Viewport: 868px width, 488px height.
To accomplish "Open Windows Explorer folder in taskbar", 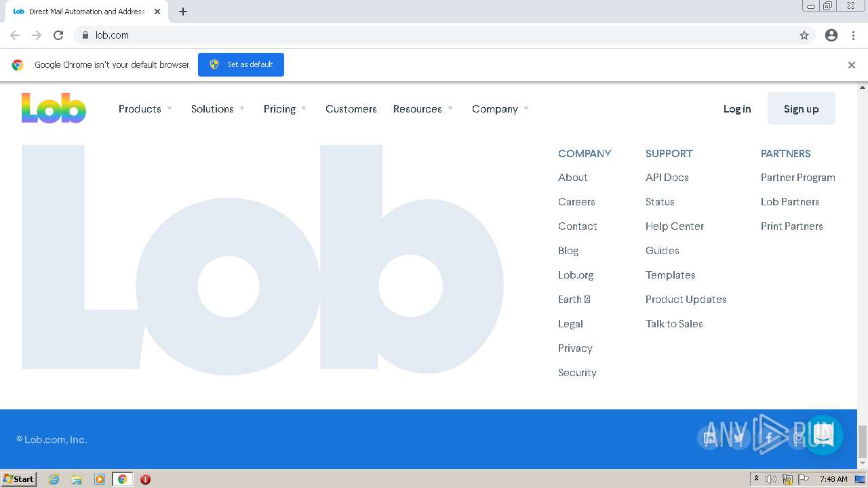I will pyautogui.click(x=77, y=479).
